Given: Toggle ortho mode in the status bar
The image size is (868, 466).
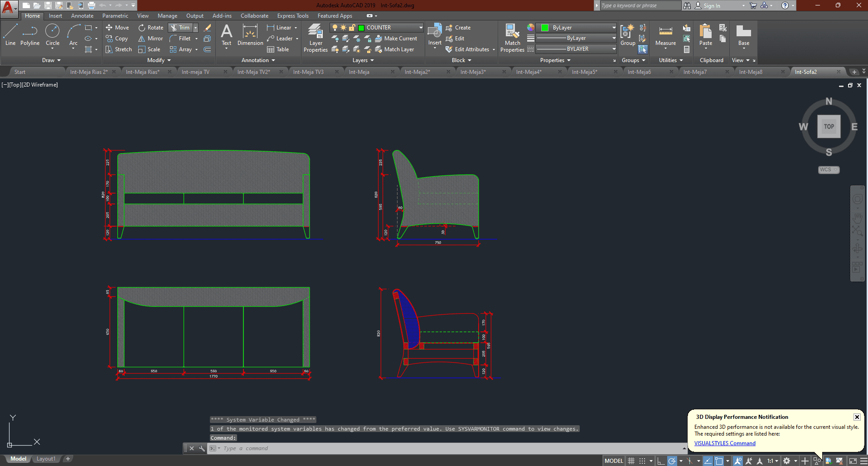Looking at the screenshot, I should tap(661, 461).
